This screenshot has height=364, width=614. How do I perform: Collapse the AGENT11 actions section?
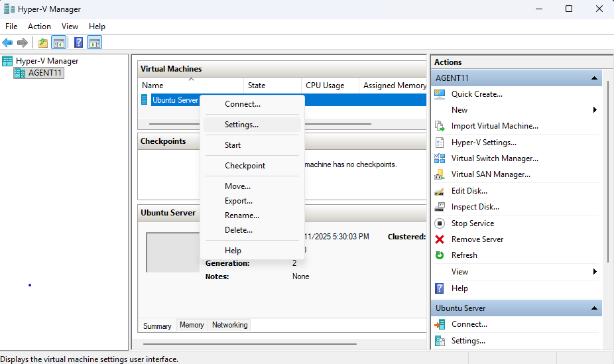(x=595, y=78)
